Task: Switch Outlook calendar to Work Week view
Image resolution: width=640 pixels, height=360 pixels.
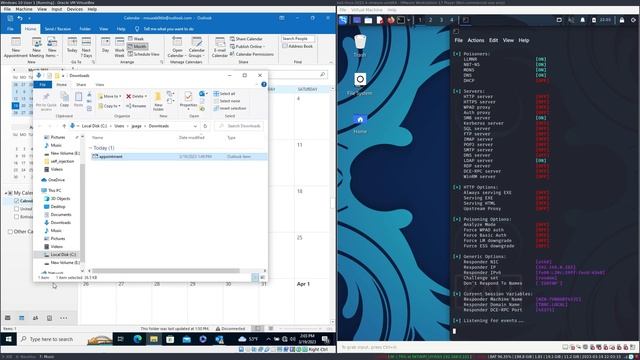Action: pos(119,47)
